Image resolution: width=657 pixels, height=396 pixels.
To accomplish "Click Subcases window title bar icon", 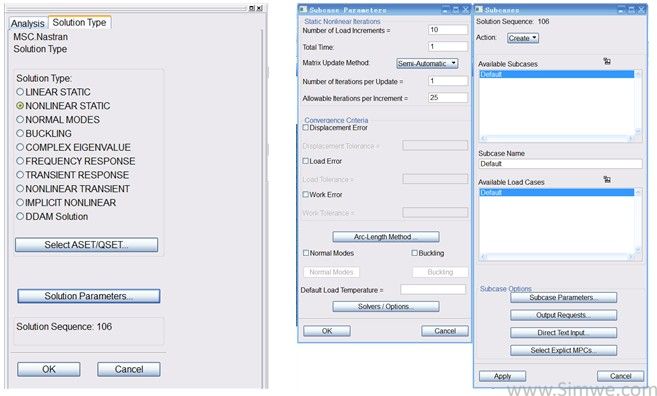I will (x=479, y=9).
